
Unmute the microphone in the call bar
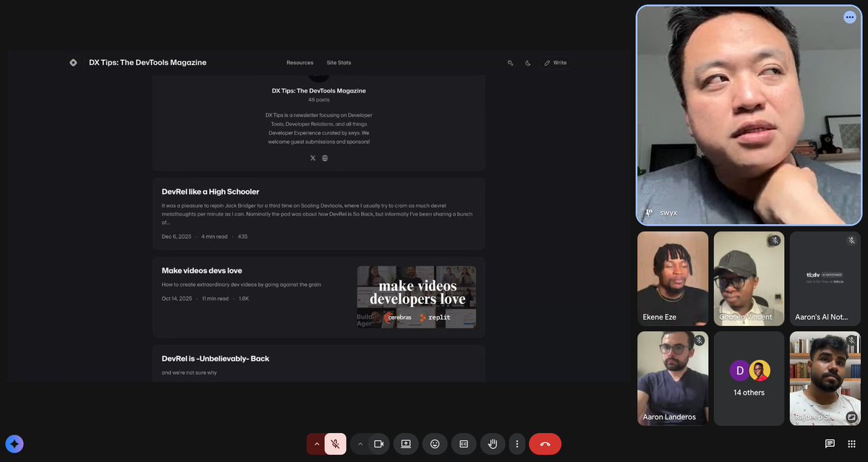(x=336, y=444)
